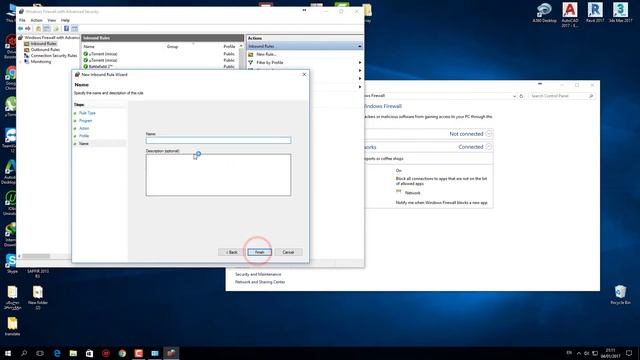Click the firewall console taskbar icon
640x360 pixels.
[171, 353]
